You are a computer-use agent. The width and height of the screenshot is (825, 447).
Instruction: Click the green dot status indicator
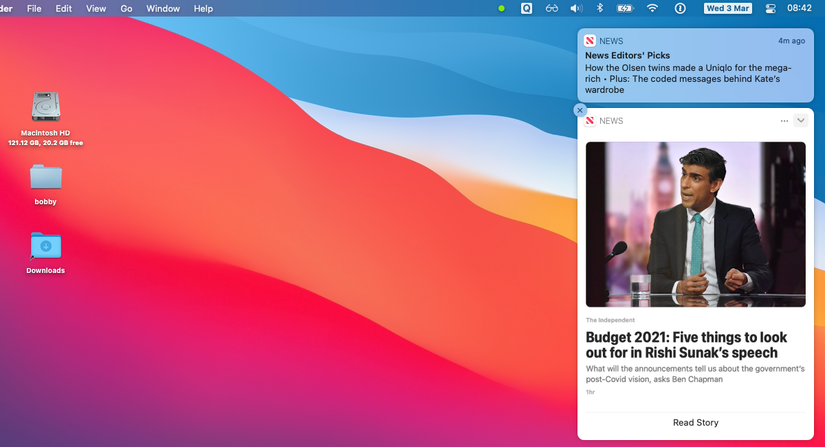[501, 8]
